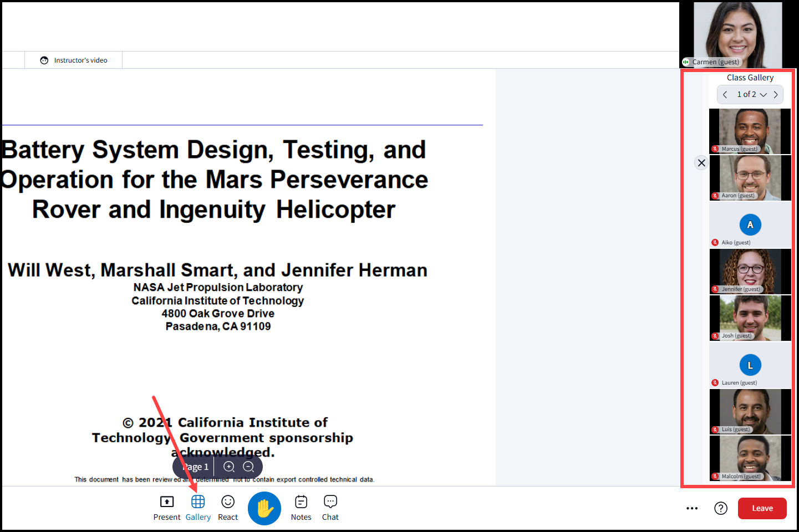Screen dimensions: 799x532
Task: Switch to the Instructor's video tab
Action: (74, 60)
